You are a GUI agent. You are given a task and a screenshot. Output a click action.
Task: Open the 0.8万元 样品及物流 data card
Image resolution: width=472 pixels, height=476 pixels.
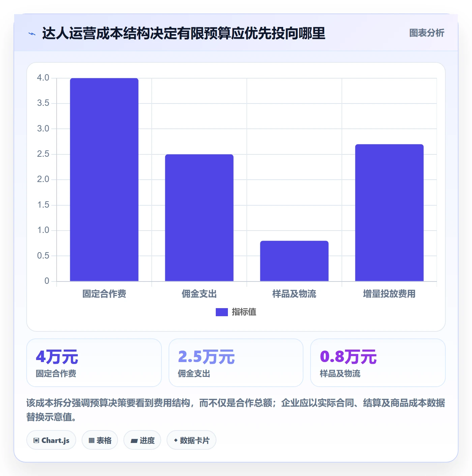point(378,363)
